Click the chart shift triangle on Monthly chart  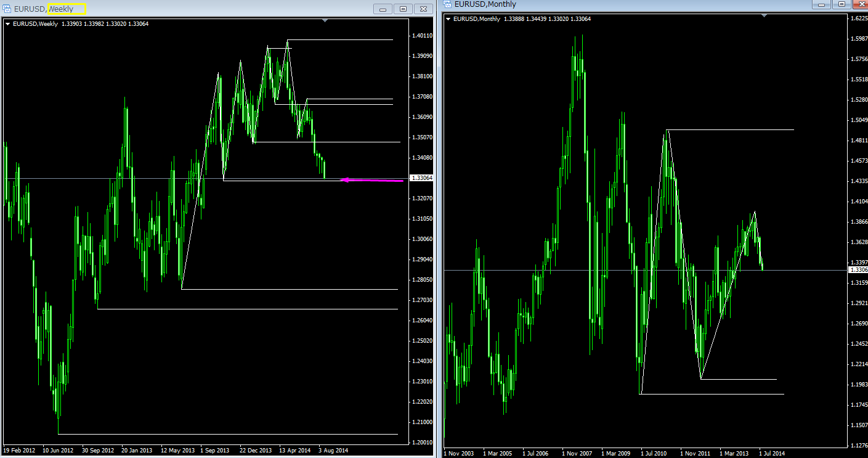click(x=765, y=16)
